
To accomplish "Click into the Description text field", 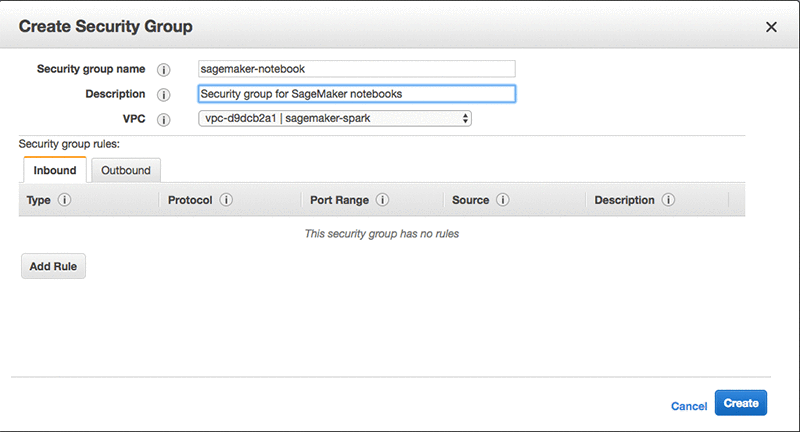I will (357, 94).
